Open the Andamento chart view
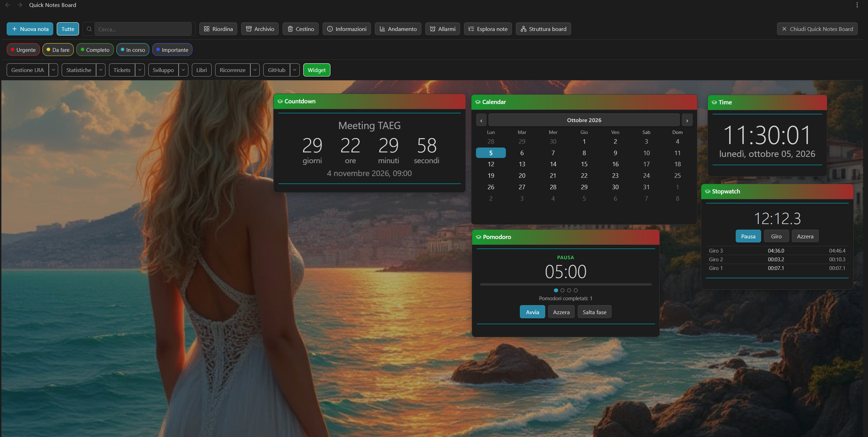 398,29
